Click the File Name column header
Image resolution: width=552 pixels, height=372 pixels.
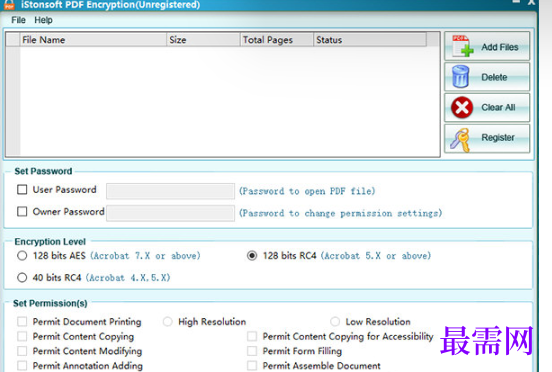click(x=93, y=40)
